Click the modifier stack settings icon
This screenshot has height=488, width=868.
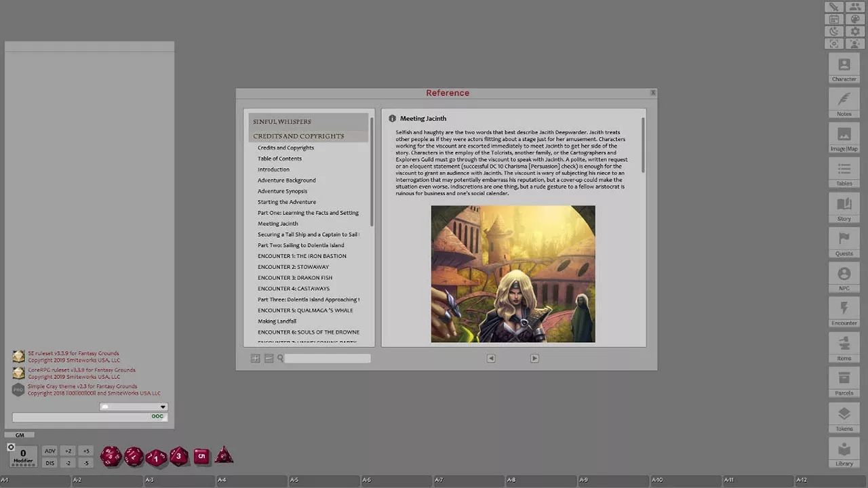click(x=11, y=447)
